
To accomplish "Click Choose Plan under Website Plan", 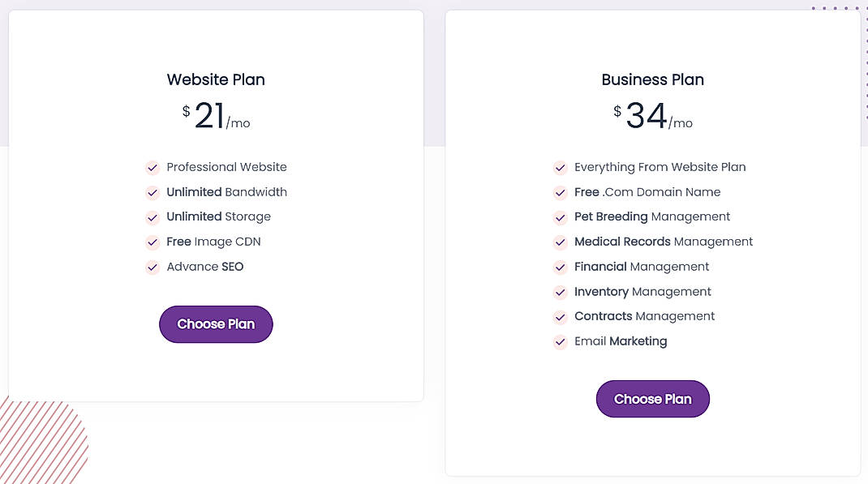I will click(216, 323).
